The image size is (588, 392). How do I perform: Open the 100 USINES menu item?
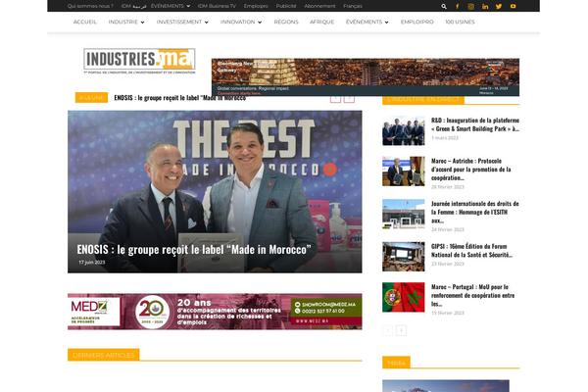[460, 23]
